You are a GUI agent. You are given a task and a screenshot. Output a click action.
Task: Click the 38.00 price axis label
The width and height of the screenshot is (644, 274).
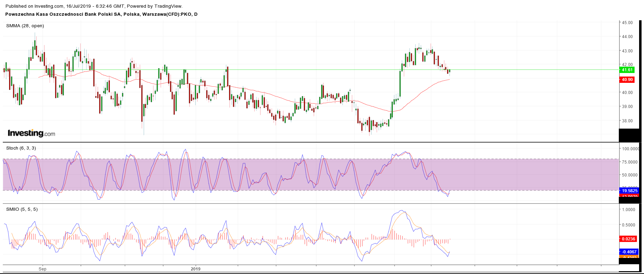point(627,121)
